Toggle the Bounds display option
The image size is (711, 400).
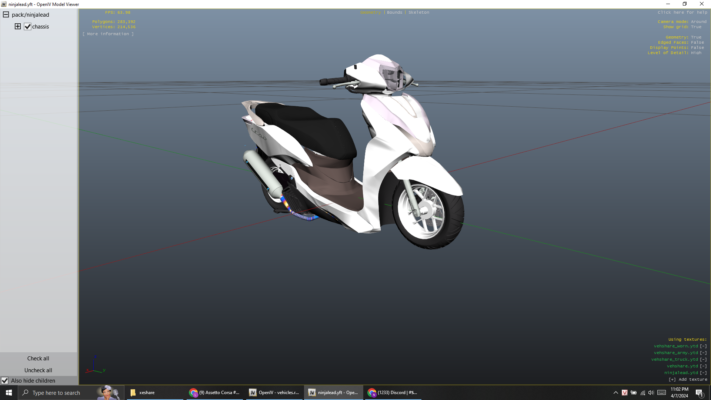395,13
